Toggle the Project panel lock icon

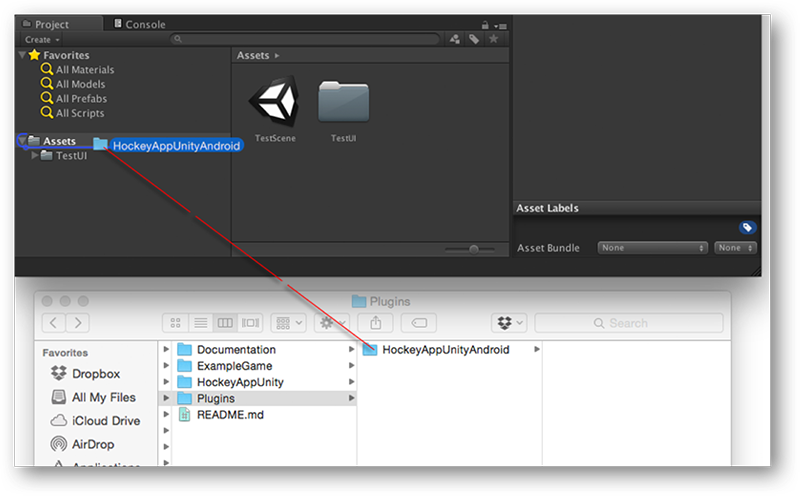click(485, 25)
